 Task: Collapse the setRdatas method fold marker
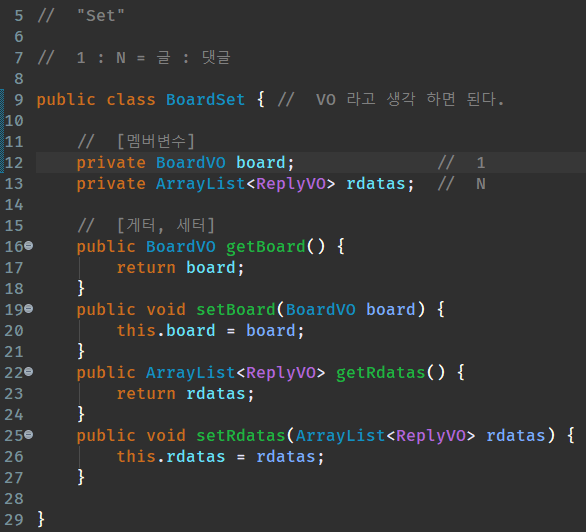tap(29, 435)
